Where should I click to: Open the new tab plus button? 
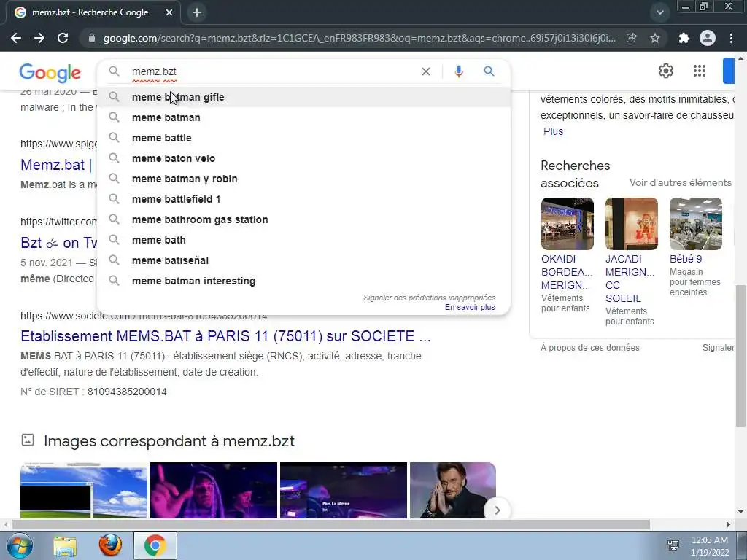point(197,12)
